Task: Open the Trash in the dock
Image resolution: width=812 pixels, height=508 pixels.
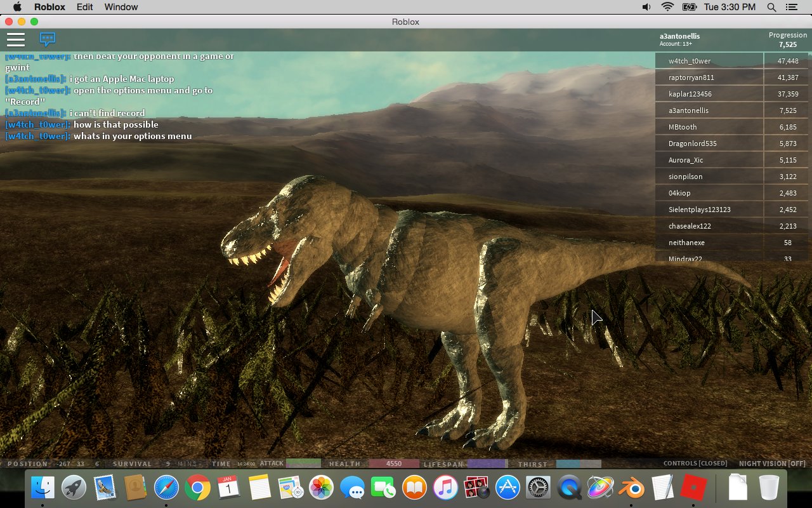Action: point(769,488)
